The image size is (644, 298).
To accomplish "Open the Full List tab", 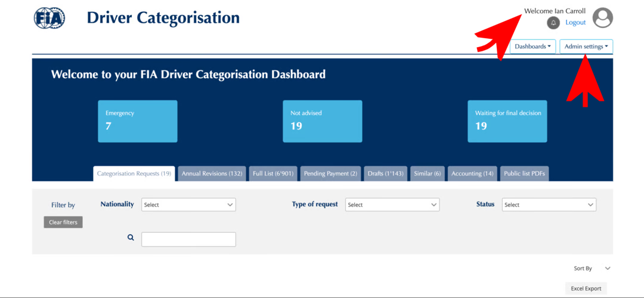I will tap(273, 174).
